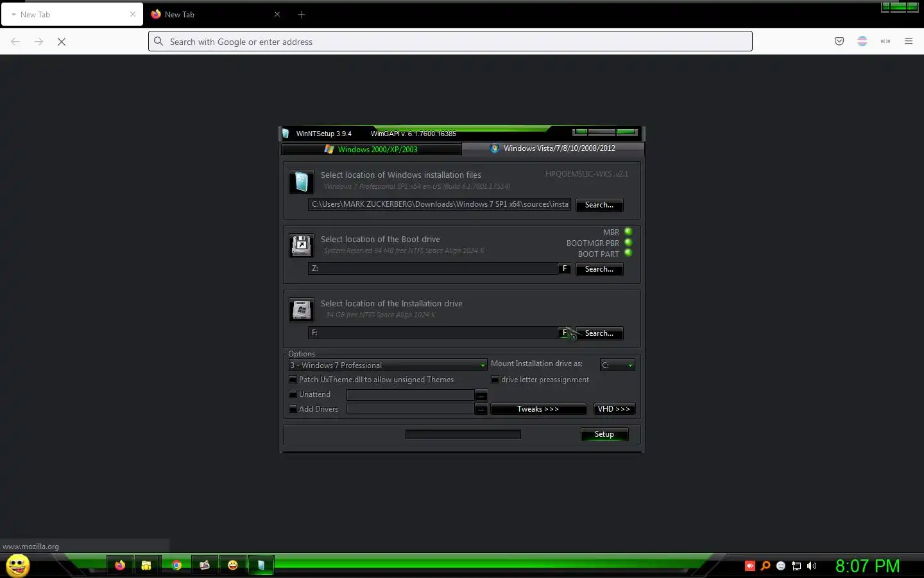Click the Boot drive floppy icon
This screenshot has height=578, width=924.
[301, 245]
